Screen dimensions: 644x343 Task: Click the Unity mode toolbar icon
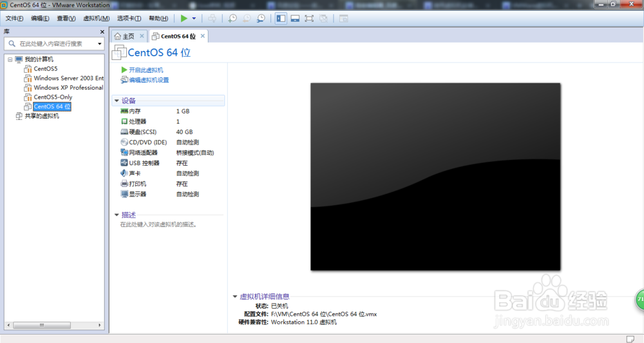point(324,18)
